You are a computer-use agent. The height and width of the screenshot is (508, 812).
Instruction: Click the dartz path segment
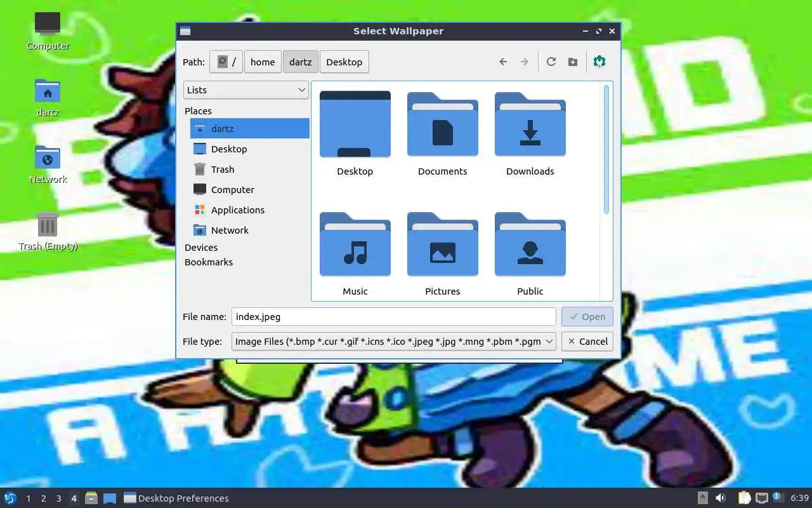pyautogui.click(x=301, y=62)
